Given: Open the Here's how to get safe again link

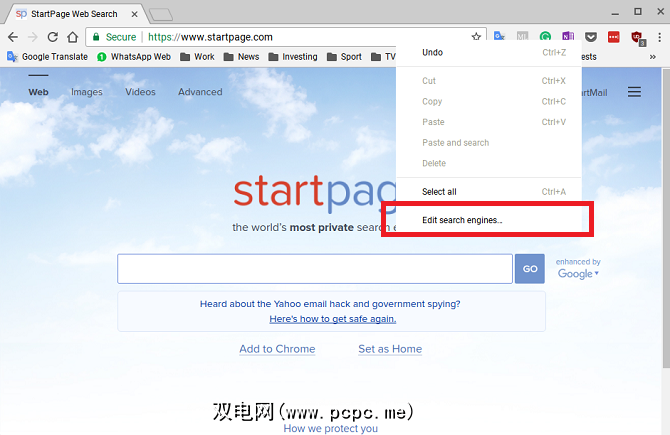Looking at the screenshot, I should (x=332, y=319).
